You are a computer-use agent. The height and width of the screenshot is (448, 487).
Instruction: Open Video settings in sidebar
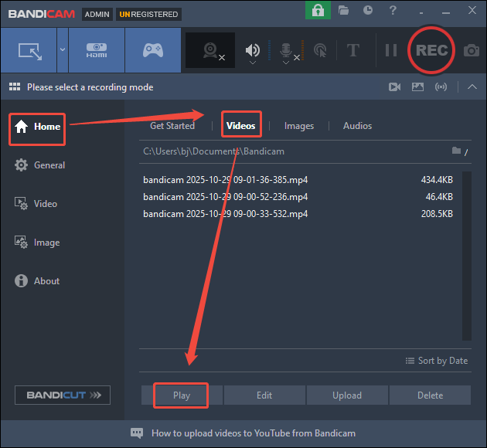pyautogui.click(x=36, y=204)
